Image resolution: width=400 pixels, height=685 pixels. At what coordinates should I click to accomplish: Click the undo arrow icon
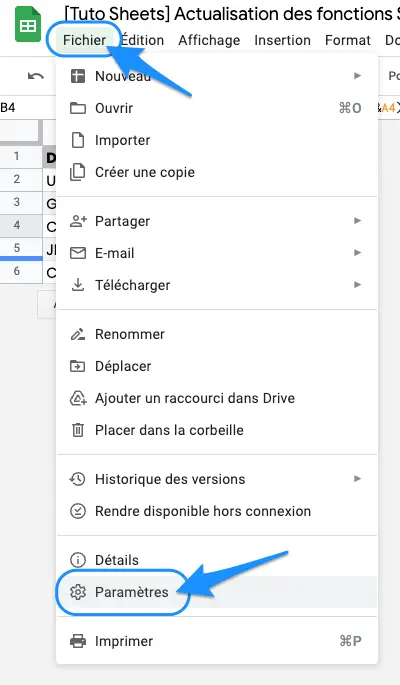click(36, 76)
